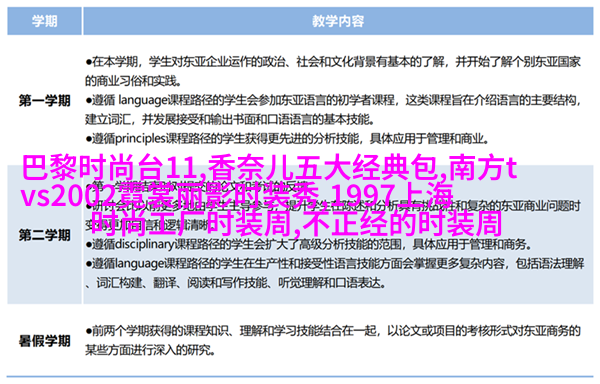
Task: Click the magenta text 1997上海
Action: (x=391, y=195)
